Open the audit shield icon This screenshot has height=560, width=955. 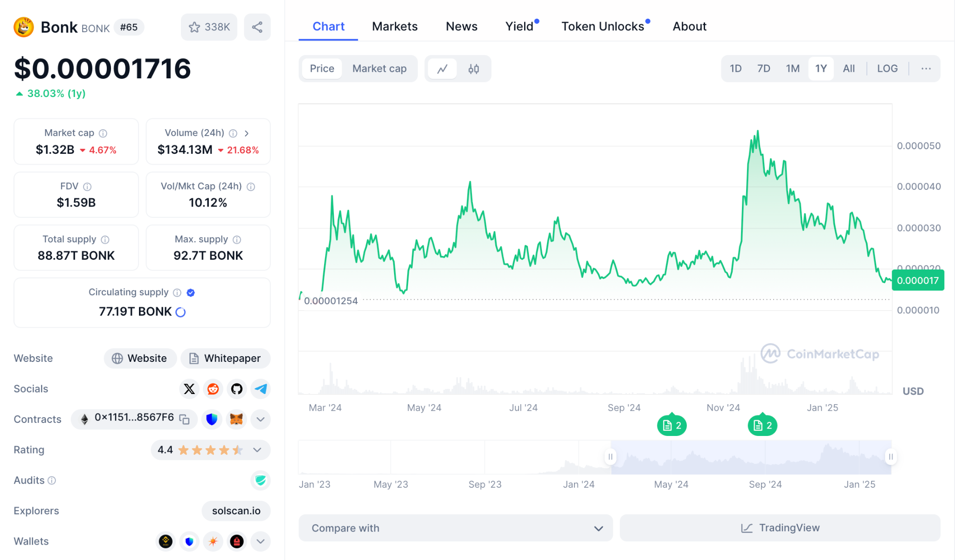coord(261,480)
